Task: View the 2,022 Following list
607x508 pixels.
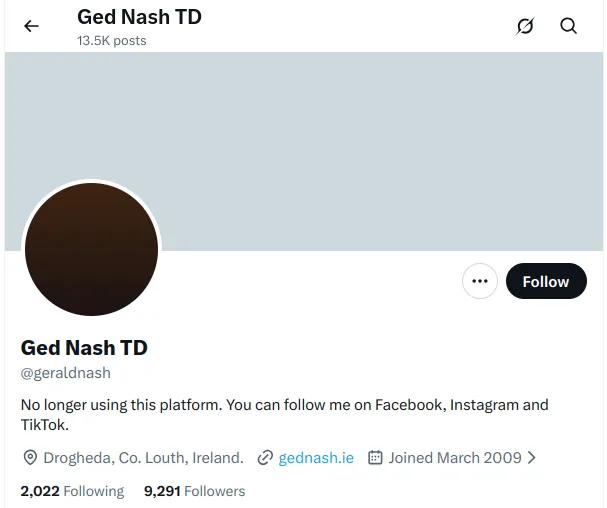Action: (x=72, y=491)
